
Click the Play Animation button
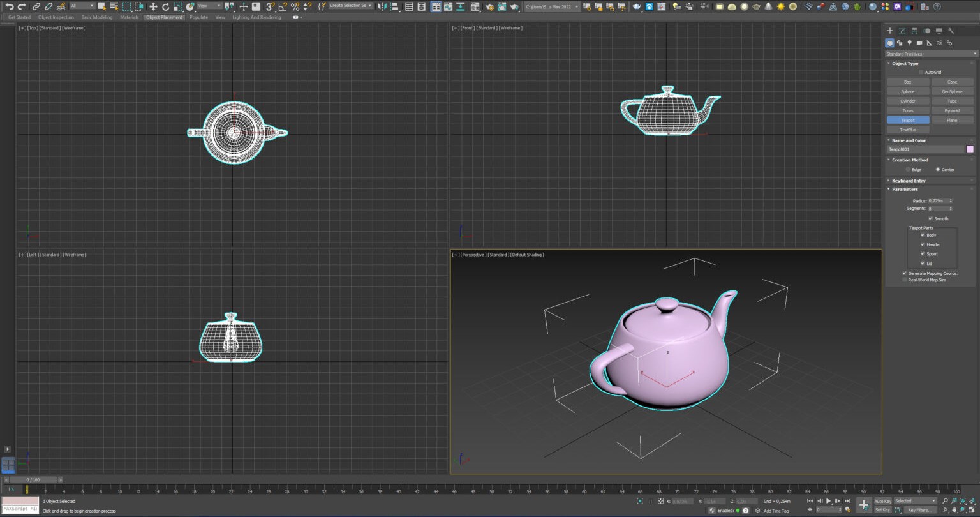(829, 501)
